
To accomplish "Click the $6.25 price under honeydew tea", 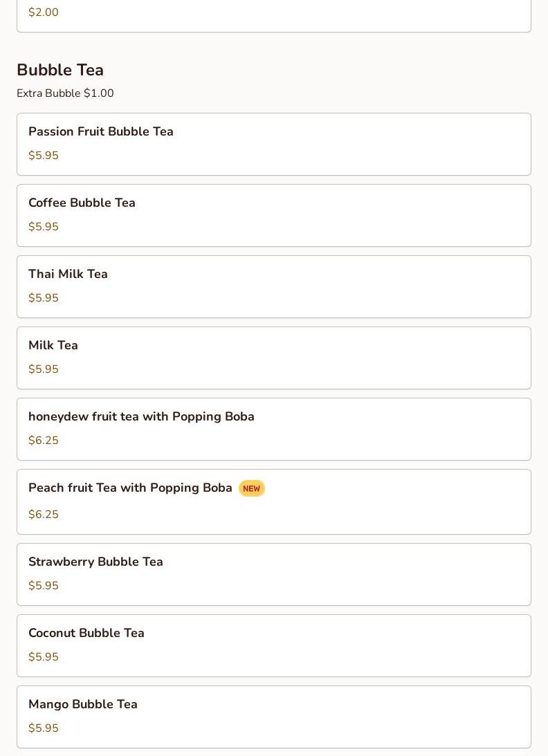I will (x=44, y=440).
